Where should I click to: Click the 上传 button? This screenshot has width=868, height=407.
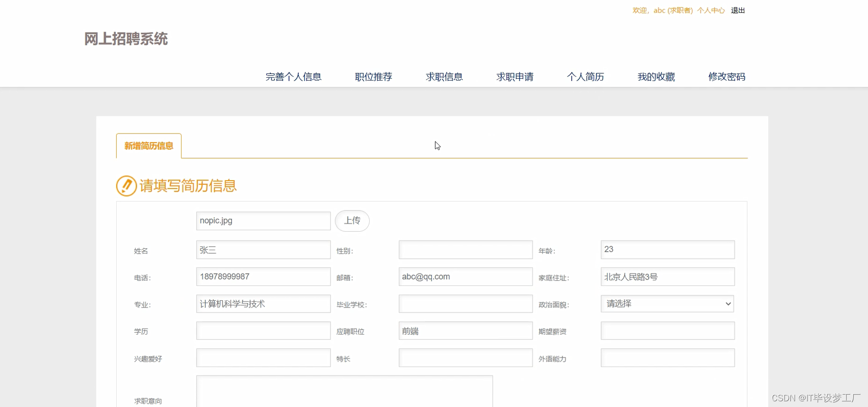(x=352, y=221)
